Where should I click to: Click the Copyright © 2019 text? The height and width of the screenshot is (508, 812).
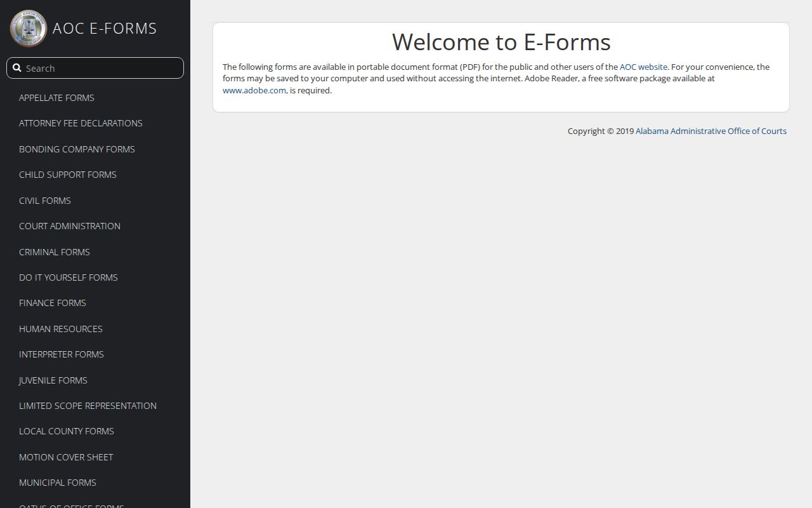pos(600,131)
